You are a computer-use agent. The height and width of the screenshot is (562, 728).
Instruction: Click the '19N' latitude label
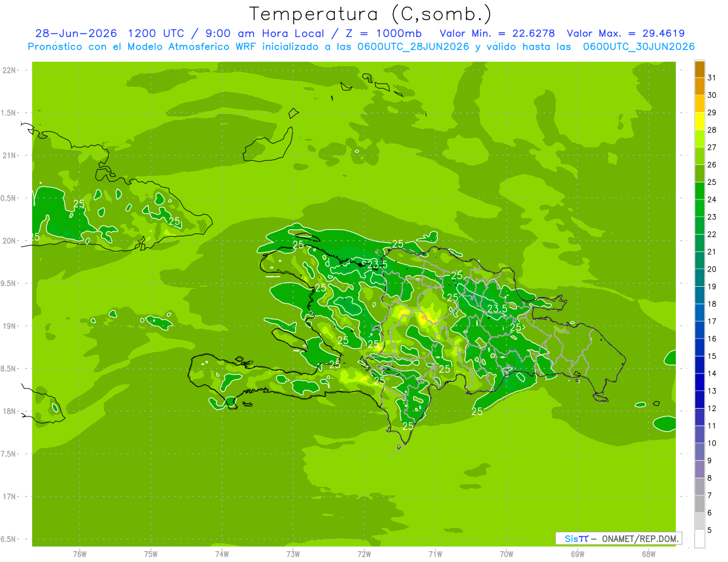pos(9,326)
